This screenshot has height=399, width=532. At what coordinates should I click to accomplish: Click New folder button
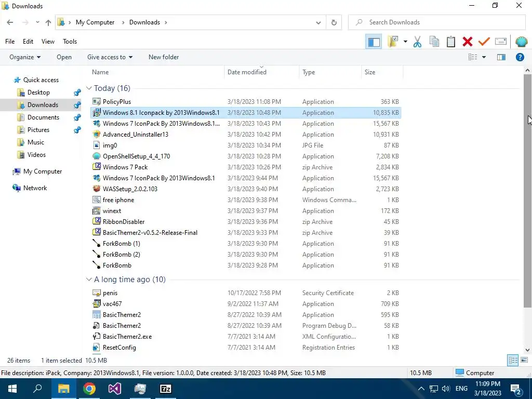tap(164, 57)
